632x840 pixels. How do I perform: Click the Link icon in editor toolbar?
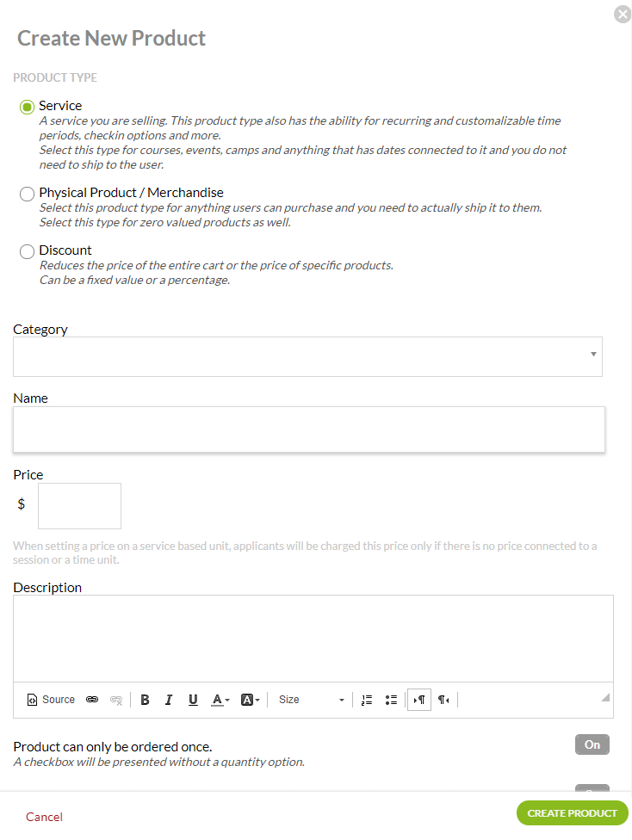pyautogui.click(x=92, y=700)
